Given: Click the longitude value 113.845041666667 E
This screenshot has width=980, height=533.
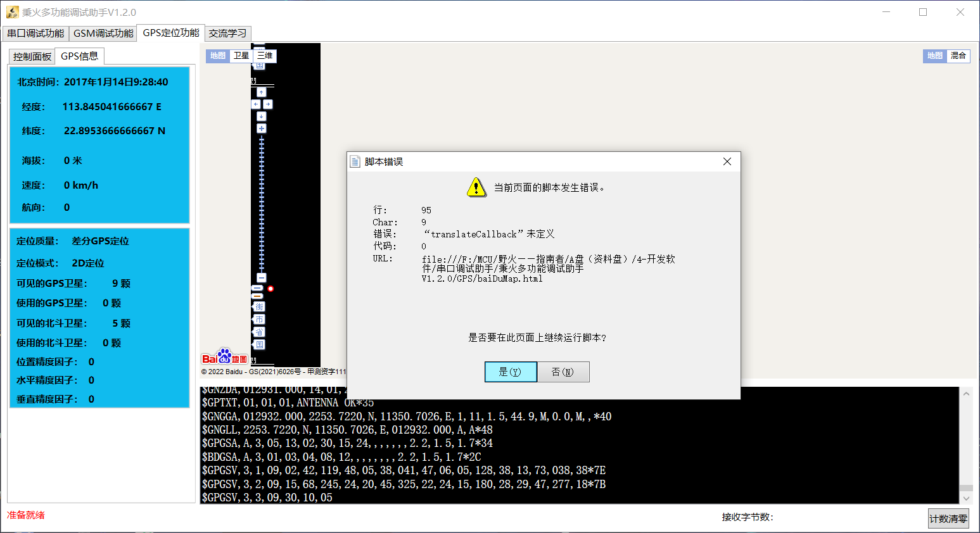Looking at the screenshot, I should click(112, 107).
